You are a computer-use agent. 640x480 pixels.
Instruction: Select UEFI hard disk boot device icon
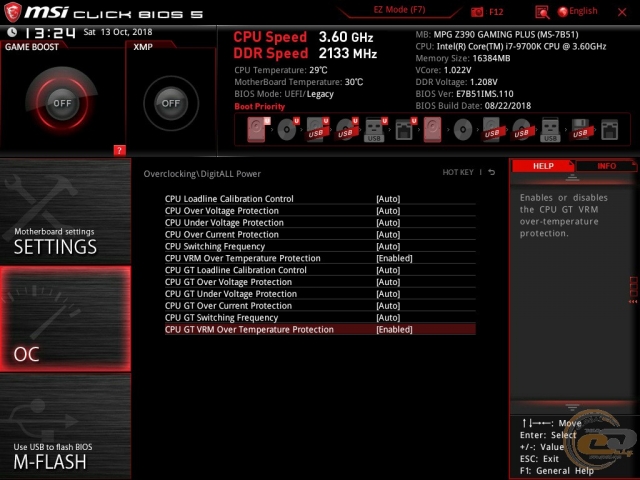[x=258, y=130]
